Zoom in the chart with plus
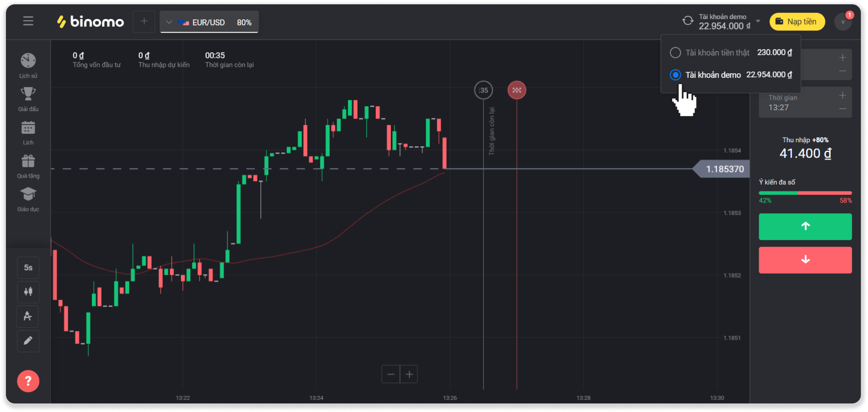Screen dimensions: 868x412 [x=409, y=374]
